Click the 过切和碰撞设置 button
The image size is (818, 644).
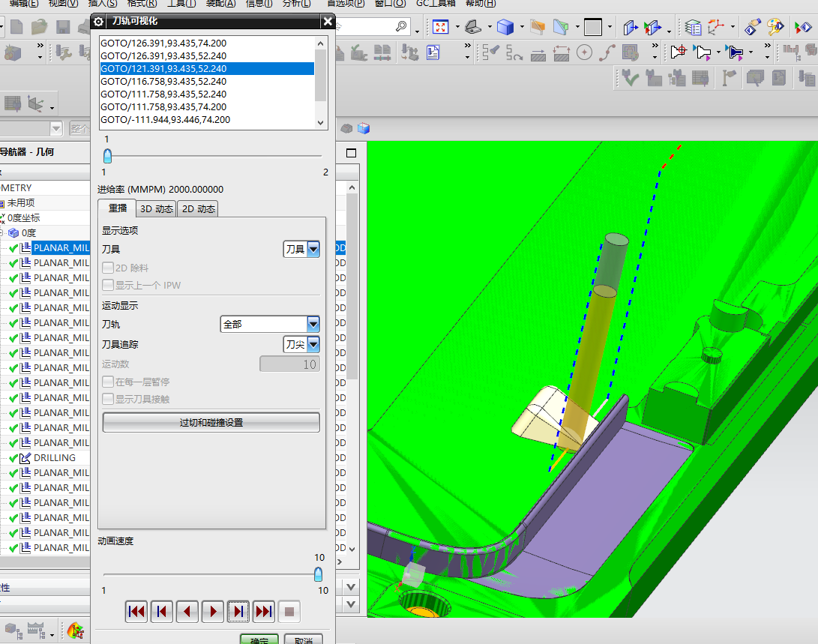click(211, 423)
